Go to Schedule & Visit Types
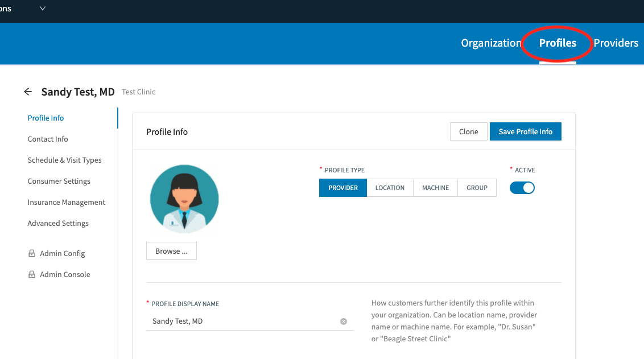 64,160
